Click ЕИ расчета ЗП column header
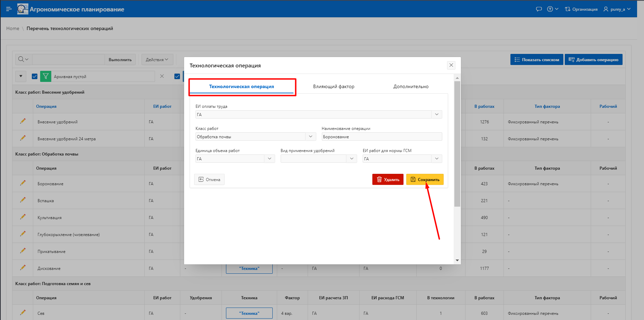The image size is (644, 320). click(x=333, y=298)
